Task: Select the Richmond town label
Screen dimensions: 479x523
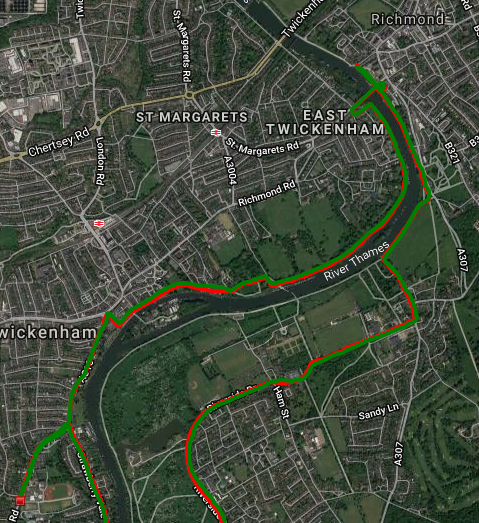Action: (408, 19)
